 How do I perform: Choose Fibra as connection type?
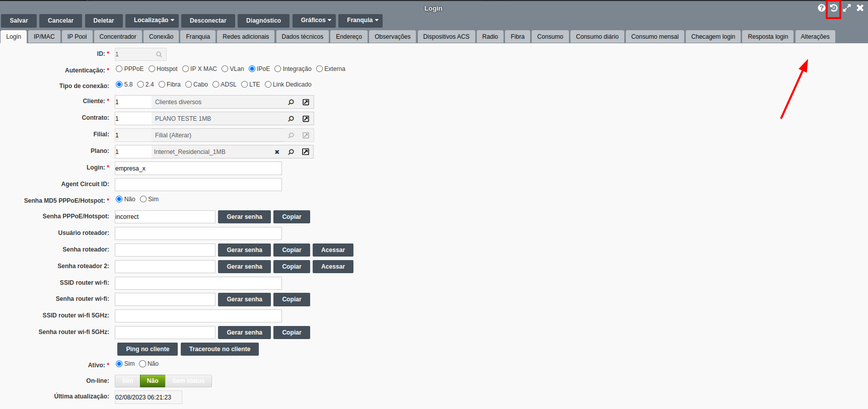[162, 85]
